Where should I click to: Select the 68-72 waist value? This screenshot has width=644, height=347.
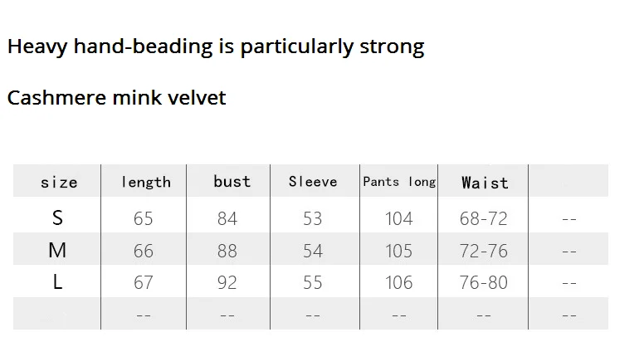[483, 218]
